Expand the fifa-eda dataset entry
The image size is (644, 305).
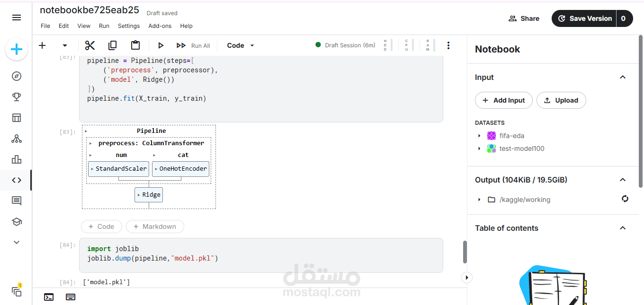coord(479,136)
